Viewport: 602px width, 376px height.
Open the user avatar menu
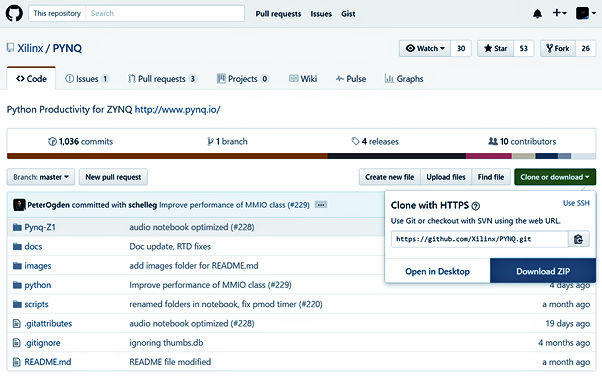[586, 13]
